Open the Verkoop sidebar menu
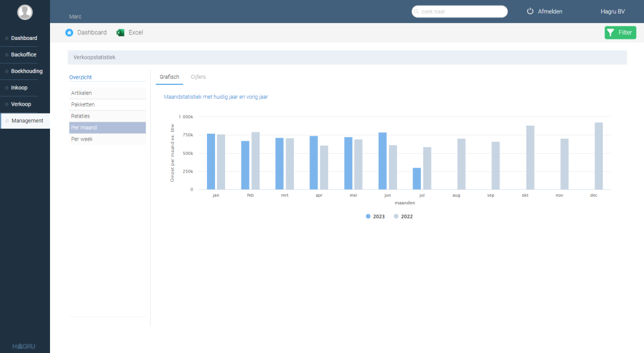This screenshot has width=644, height=353. pyautogui.click(x=21, y=104)
